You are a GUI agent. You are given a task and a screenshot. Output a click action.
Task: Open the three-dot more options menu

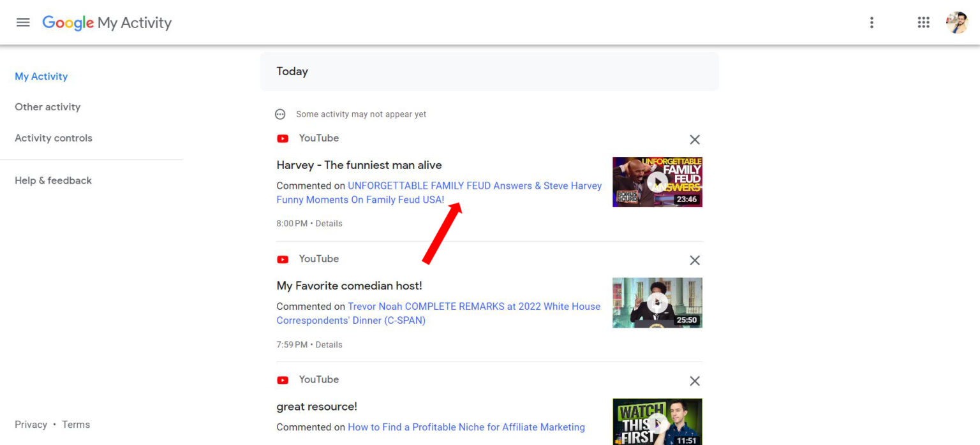tap(872, 22)
